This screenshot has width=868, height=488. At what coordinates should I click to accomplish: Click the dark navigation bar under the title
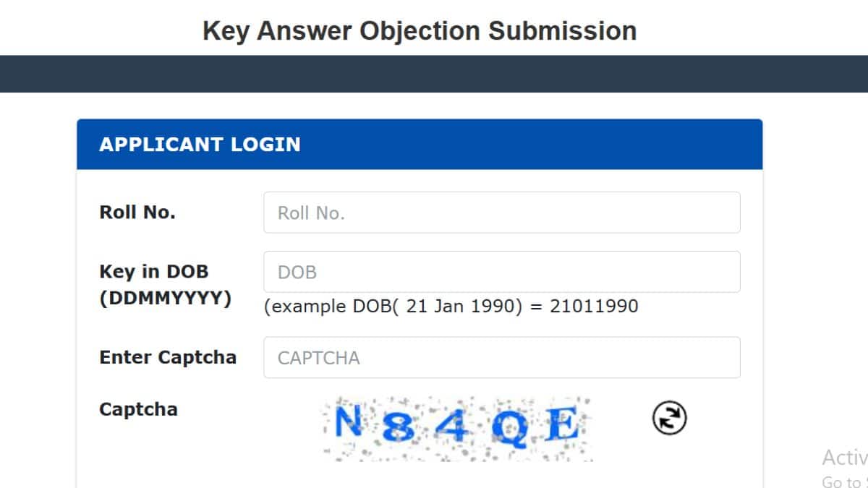(434, 74)
